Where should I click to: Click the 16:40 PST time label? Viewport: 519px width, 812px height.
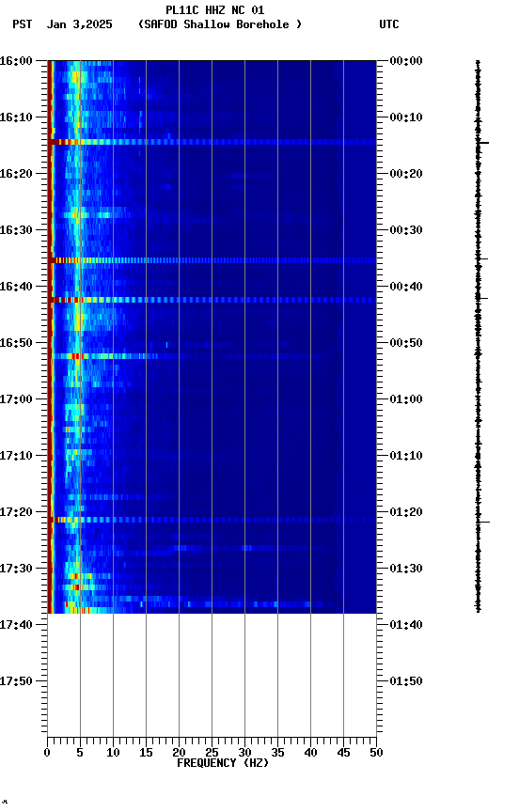[16, 287]
